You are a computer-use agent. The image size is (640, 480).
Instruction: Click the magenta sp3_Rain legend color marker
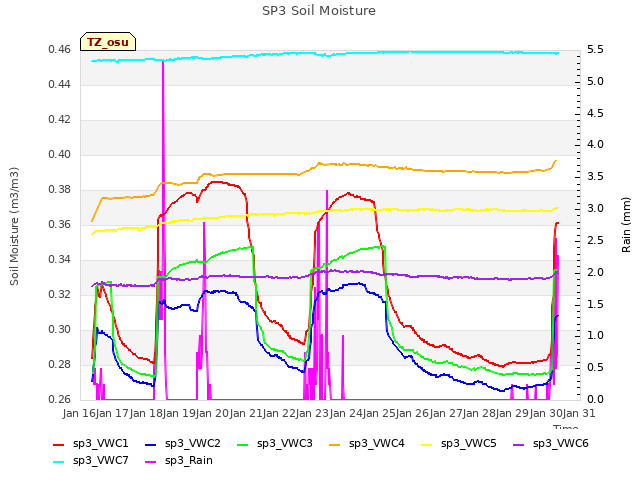(x=151, y=462)
